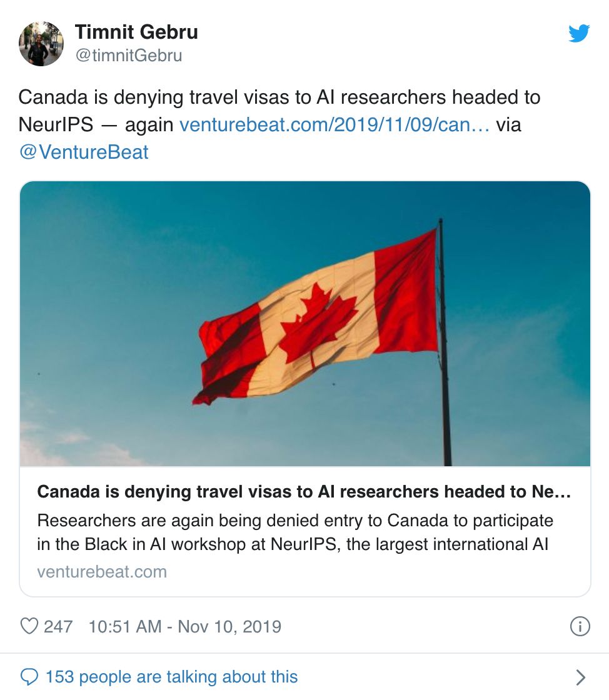
Task: Open the tweet info circle icon
Action: pos(580,626)
